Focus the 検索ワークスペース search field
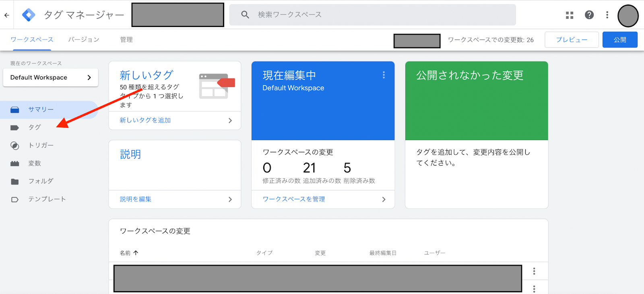Screen dimensions: 644x294 pyautogui.click(x=372, y=15)
